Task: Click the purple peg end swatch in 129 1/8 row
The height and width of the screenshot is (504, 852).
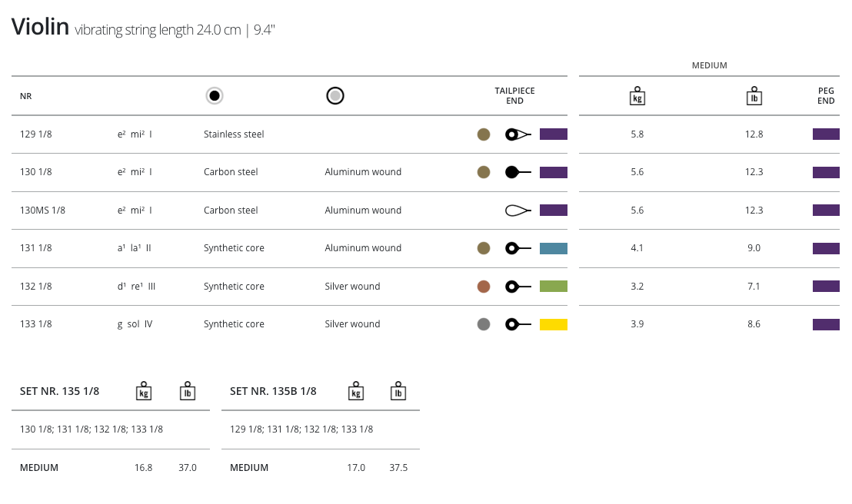Action: click(x=826, y=134)
